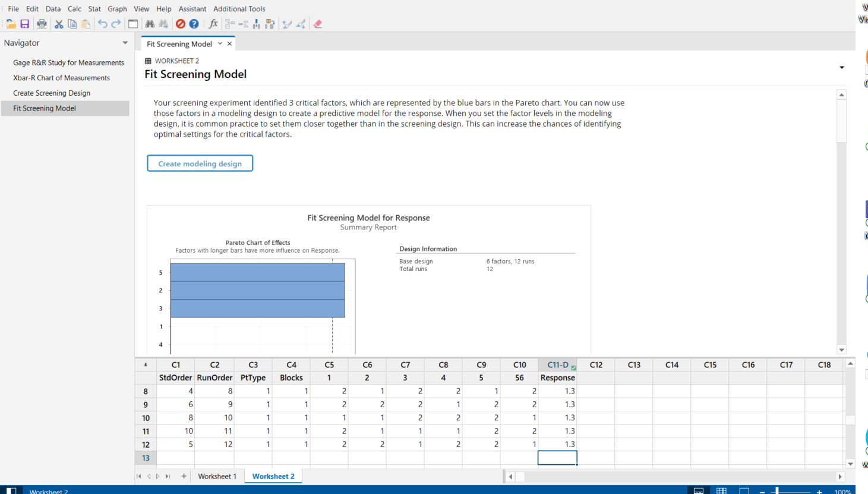Click the Redo arrow icon
Image resolution: width=868 pixels, height=494 pixels.
[x=116, y=24]
